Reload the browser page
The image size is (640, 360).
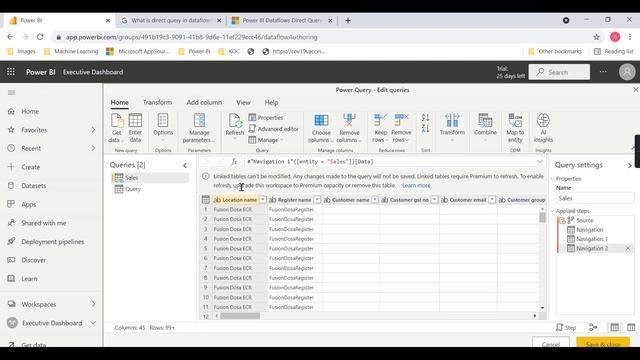pyautogui.click(x=40, y=37)
